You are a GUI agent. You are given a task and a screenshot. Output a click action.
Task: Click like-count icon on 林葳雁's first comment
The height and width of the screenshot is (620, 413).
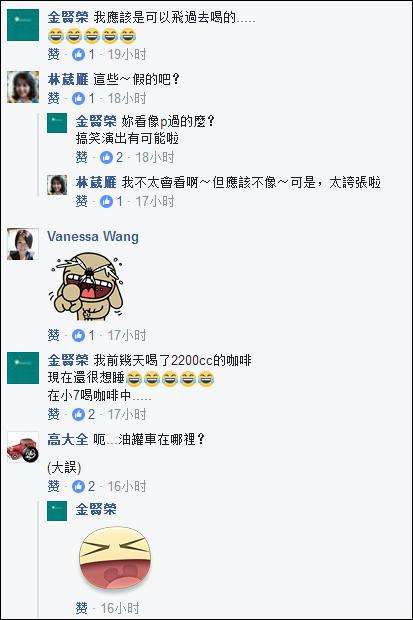coord(78,98)
